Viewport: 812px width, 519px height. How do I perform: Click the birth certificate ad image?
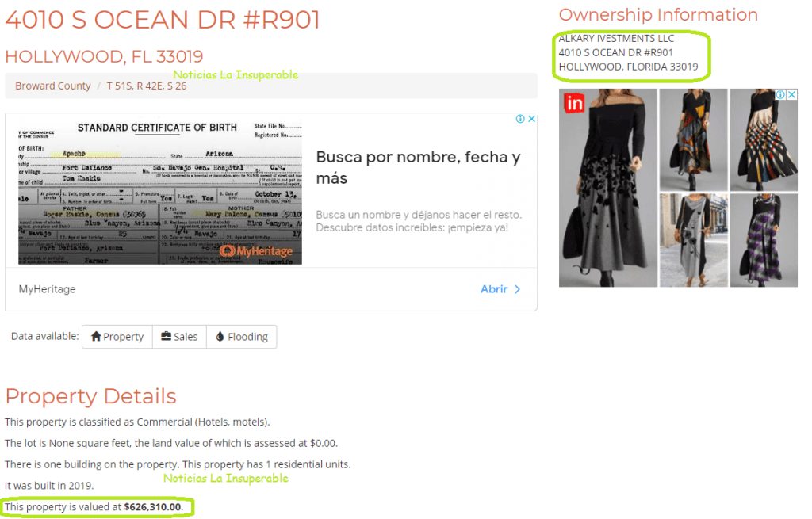160,192
